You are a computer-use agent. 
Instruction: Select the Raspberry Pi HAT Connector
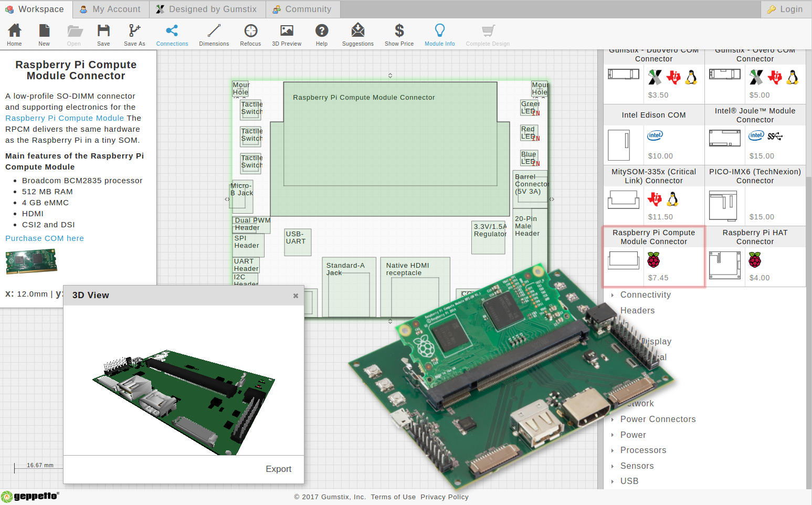(755, 257)
